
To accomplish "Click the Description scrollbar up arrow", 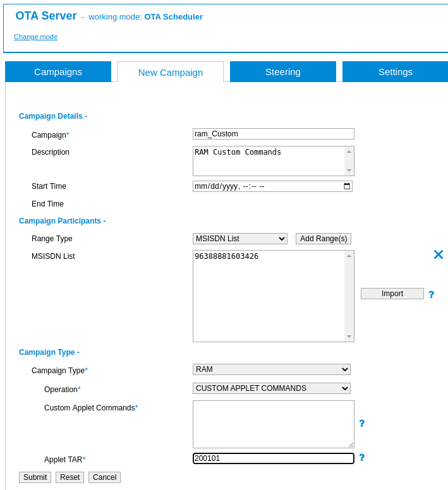I will (349, 152).
